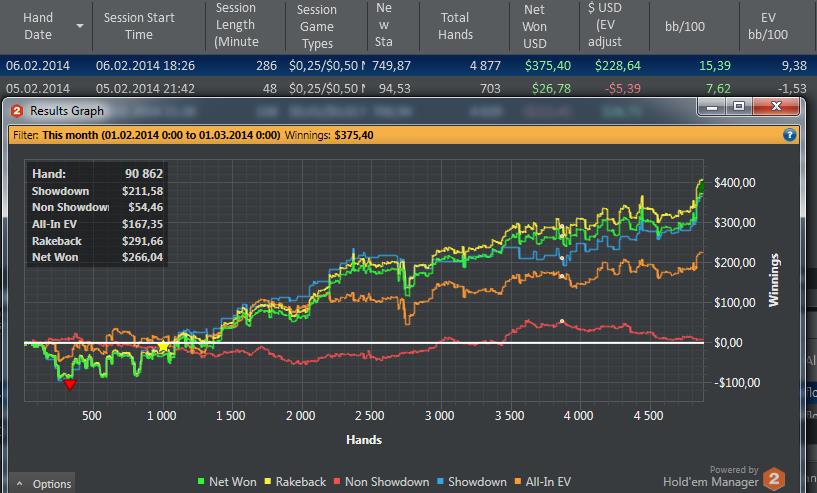
Task: Expand the Options panel
Action: 43,484
